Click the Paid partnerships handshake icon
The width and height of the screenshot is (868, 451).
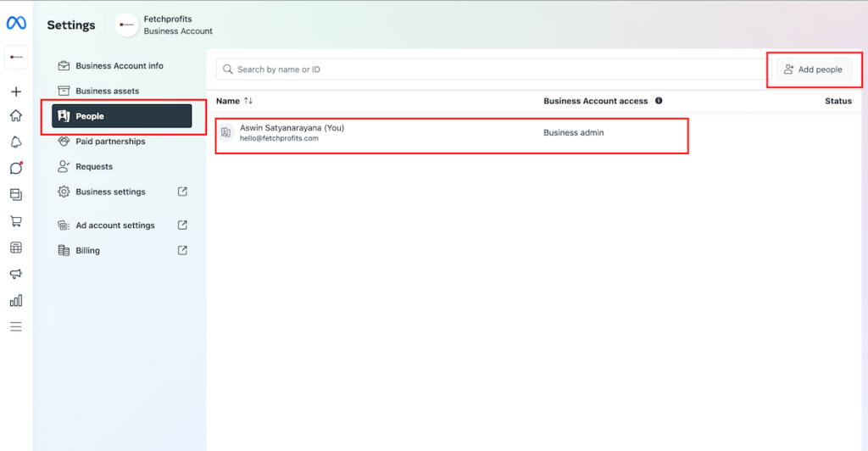pyautogui.click(x=64, y=141)
